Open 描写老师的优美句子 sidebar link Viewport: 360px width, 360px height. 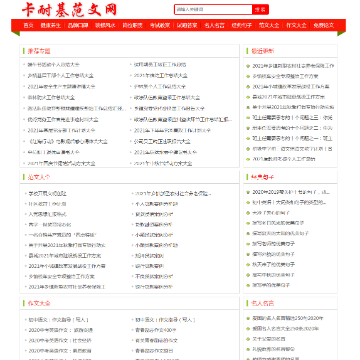[274, 244]
